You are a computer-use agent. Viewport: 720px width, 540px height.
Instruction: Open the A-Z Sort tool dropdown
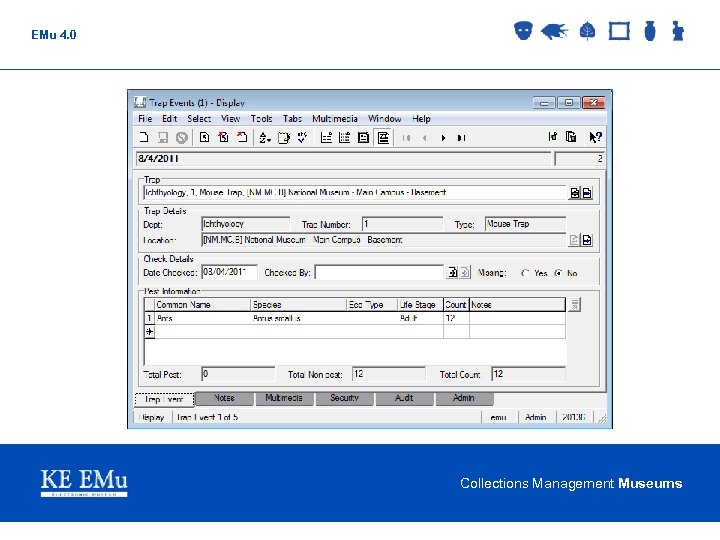coord(264,137)
